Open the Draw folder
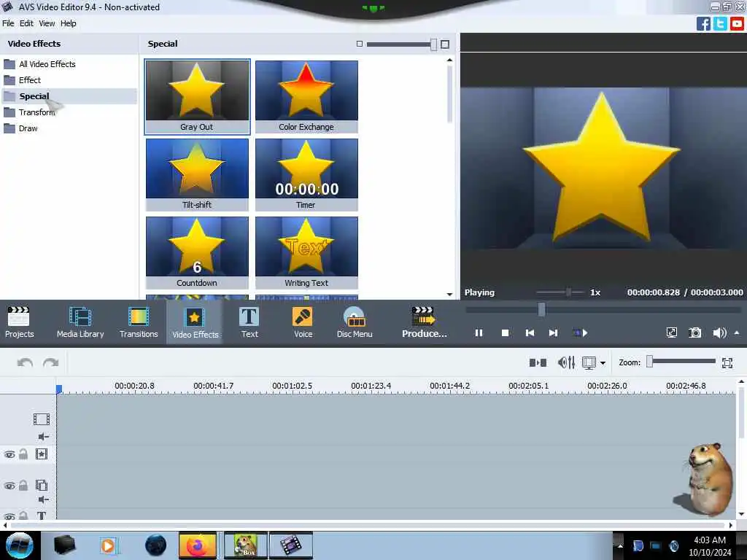Image resolution: width=747 pixels, height=560 pixels. click(x=28, y=128)
